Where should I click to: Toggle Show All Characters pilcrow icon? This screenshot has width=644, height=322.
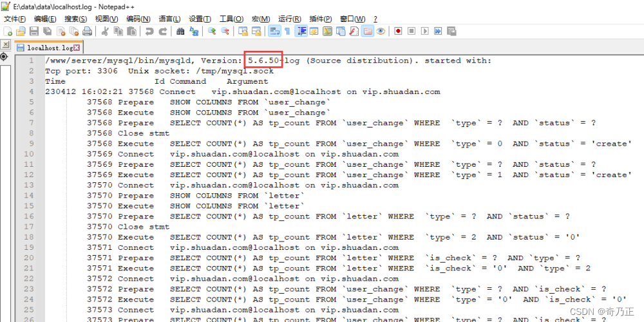tap(287, 31)
